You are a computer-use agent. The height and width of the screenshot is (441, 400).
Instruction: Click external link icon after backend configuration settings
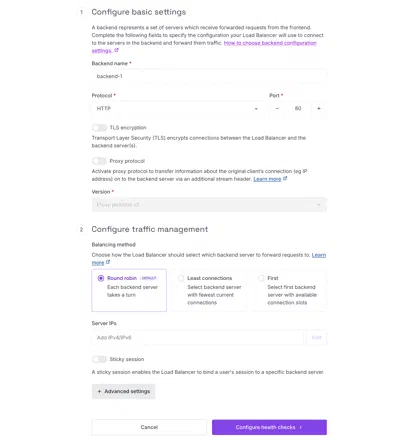coord(116,50)
